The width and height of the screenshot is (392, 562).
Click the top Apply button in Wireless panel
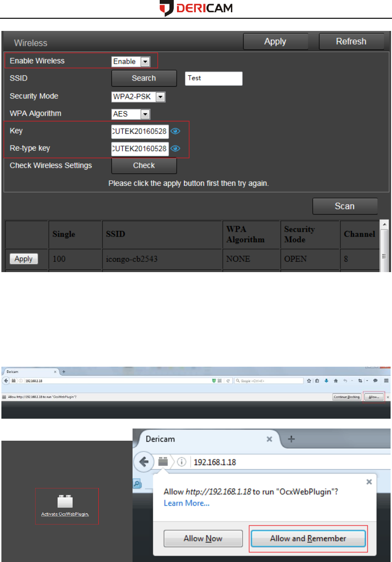[x=275, y=41]
